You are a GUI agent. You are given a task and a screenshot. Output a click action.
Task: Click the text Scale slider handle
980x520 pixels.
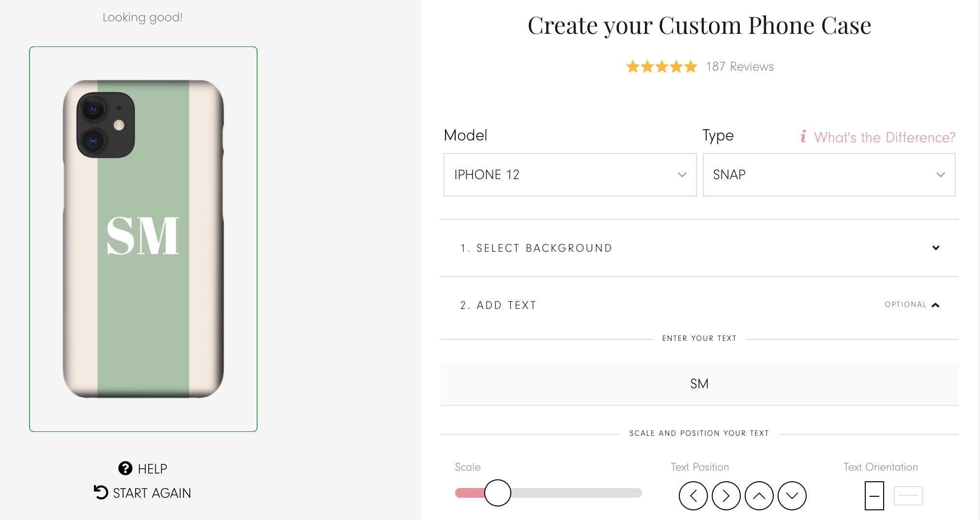pos(497,493)
